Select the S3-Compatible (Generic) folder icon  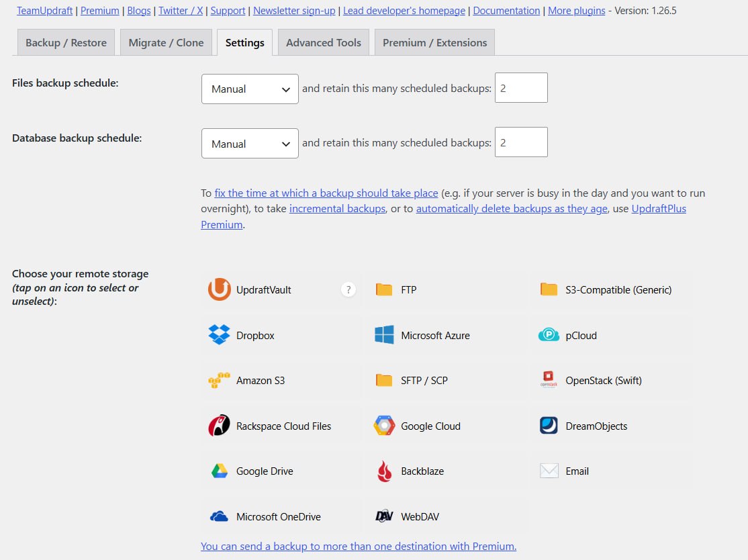(549, 289)
